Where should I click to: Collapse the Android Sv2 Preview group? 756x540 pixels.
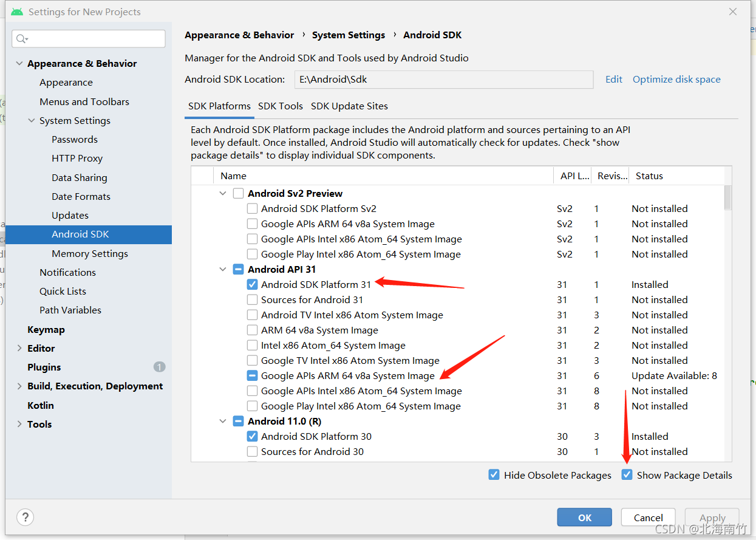[x=223, y=193]
